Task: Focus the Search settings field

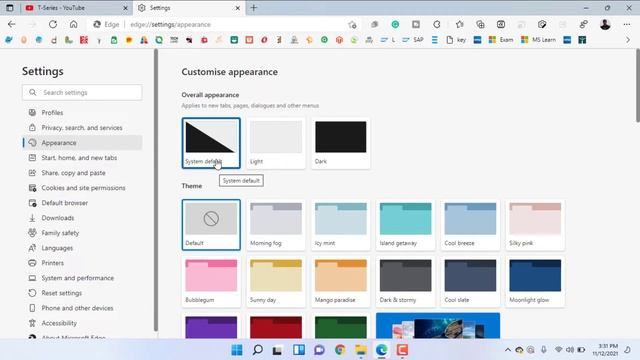Action: click(82, 93)
